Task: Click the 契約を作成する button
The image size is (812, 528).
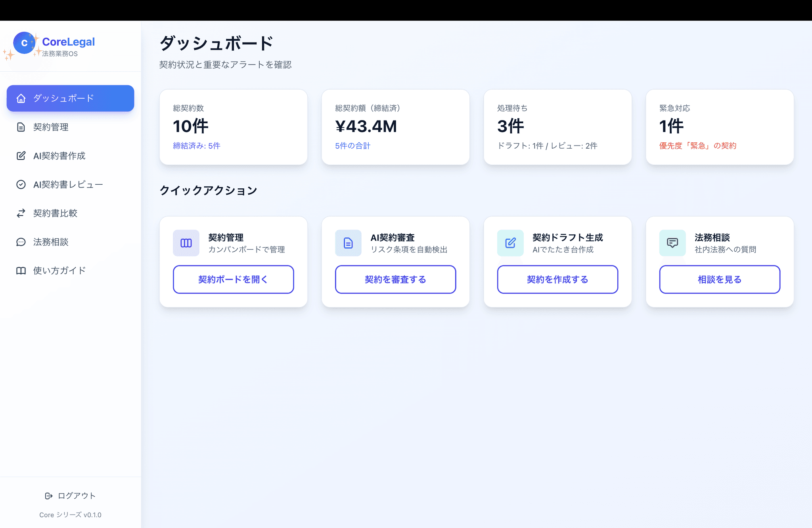Action: coord(557,279)
